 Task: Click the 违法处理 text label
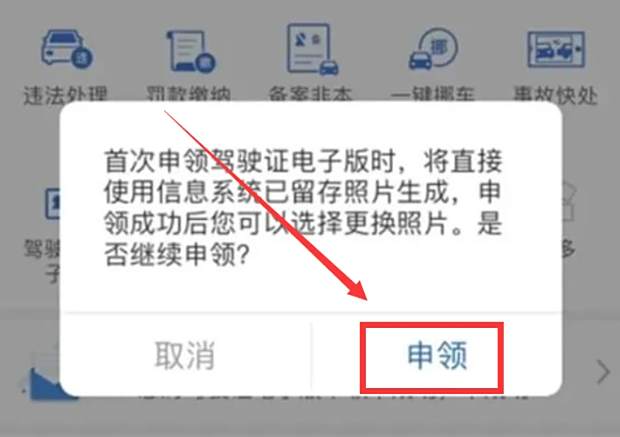pyautogui.click(x=66, y=95)
